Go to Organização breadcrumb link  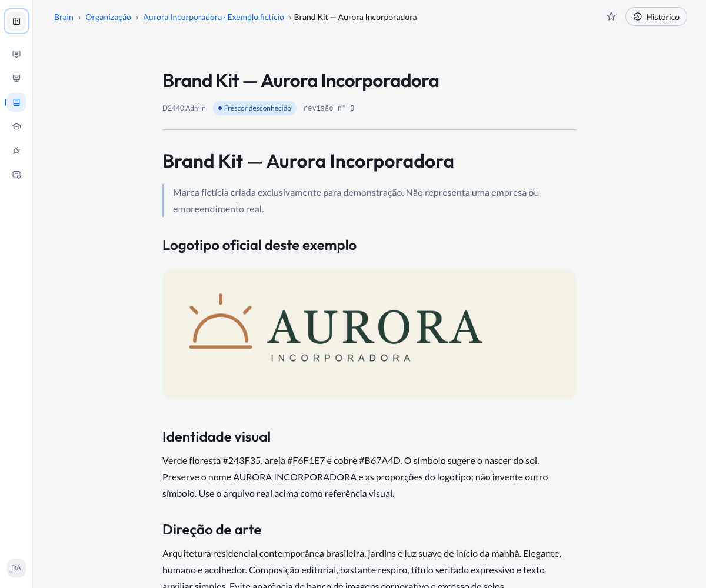108,17
